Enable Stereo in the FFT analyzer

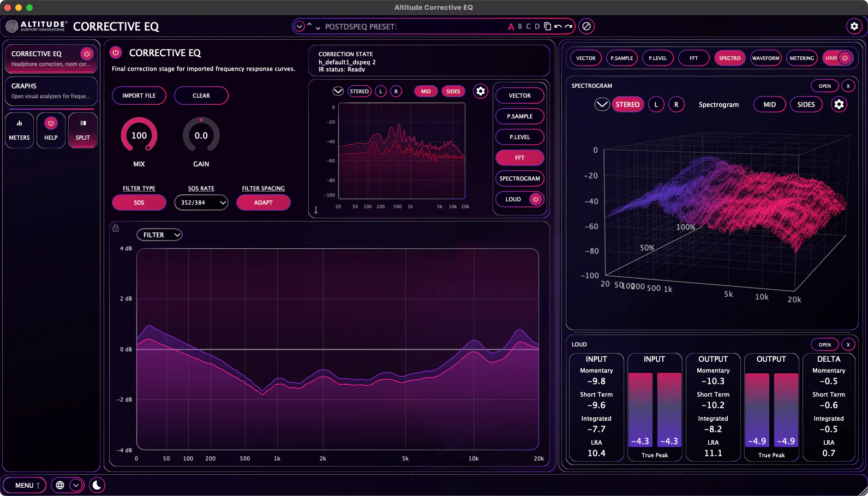359,91
